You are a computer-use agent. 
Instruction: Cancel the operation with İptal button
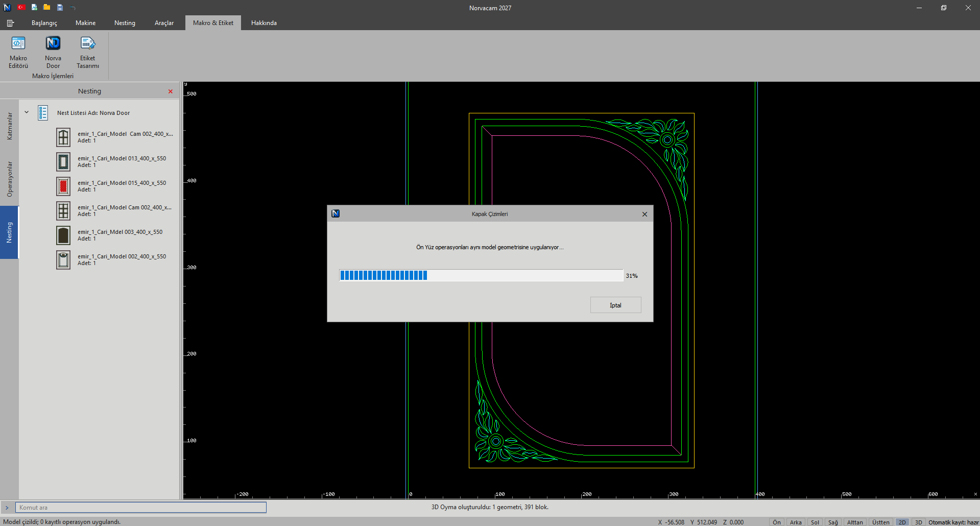tap(615, 305)
